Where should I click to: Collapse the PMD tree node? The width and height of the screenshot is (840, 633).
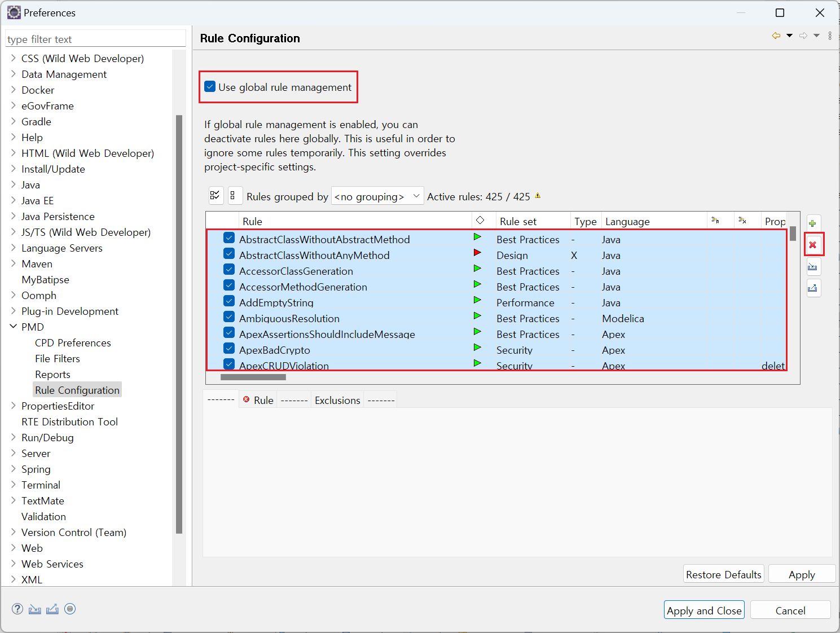pos(14,327)
